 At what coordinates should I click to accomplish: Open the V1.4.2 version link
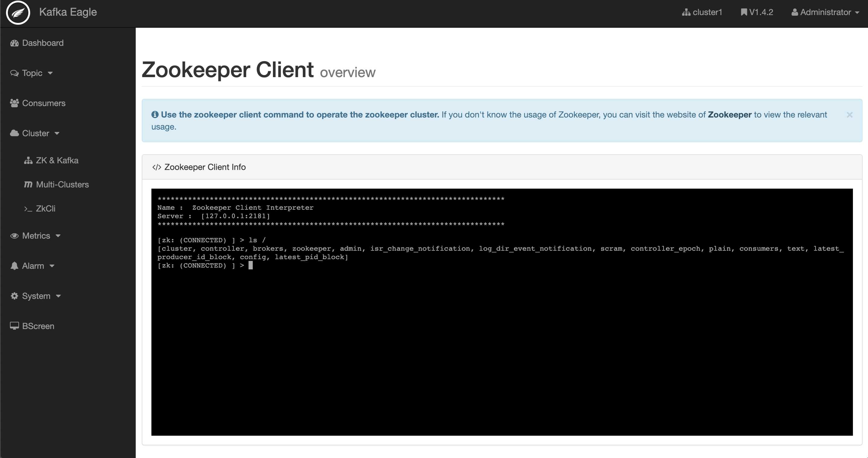(761, 12)
